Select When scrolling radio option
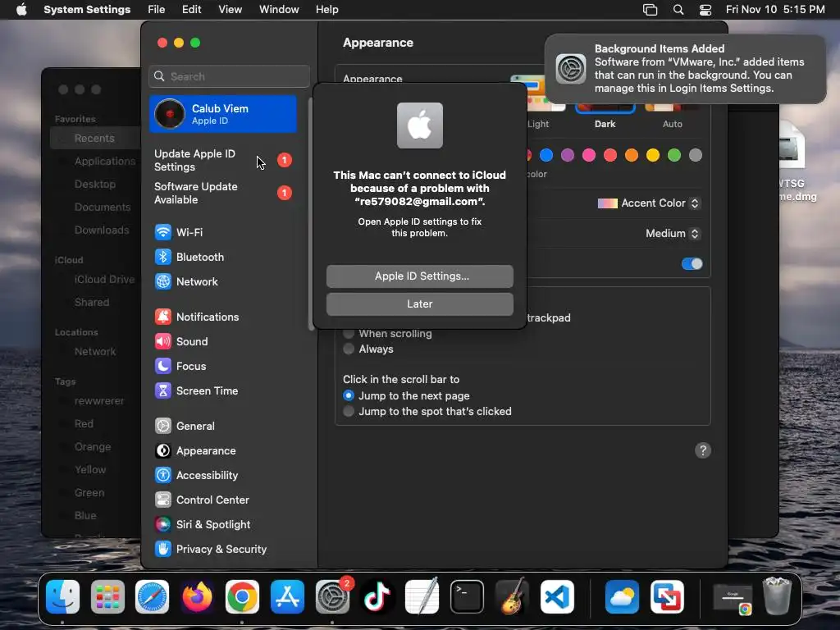Image resolution: width=840 pixels, height=630 pixels. (349, 334)
